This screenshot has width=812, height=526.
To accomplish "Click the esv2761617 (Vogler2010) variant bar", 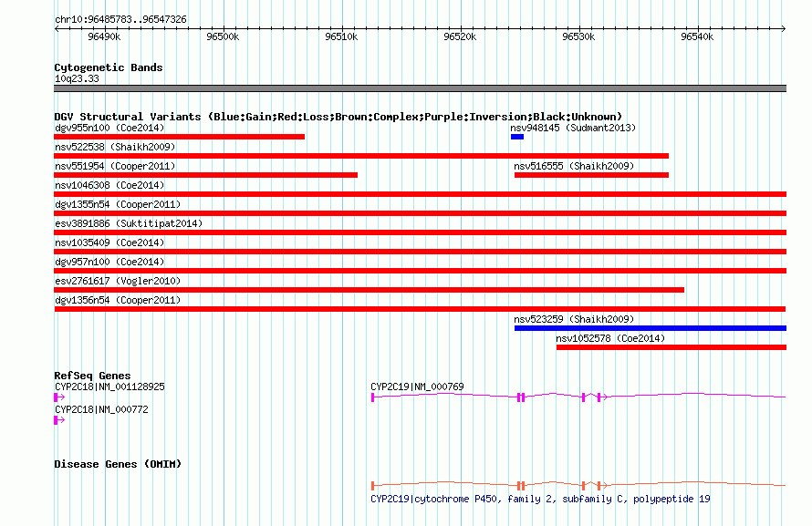I will [x=370, y=290].
